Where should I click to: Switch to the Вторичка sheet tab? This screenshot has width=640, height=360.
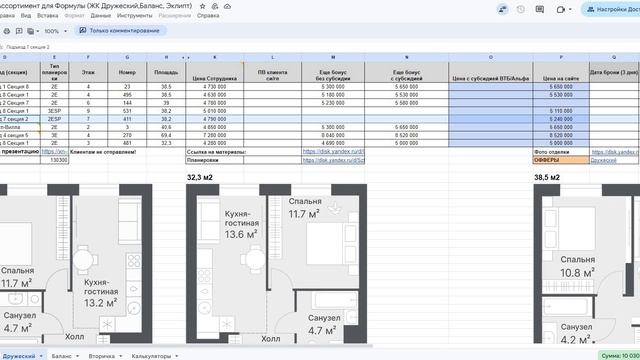102,356
